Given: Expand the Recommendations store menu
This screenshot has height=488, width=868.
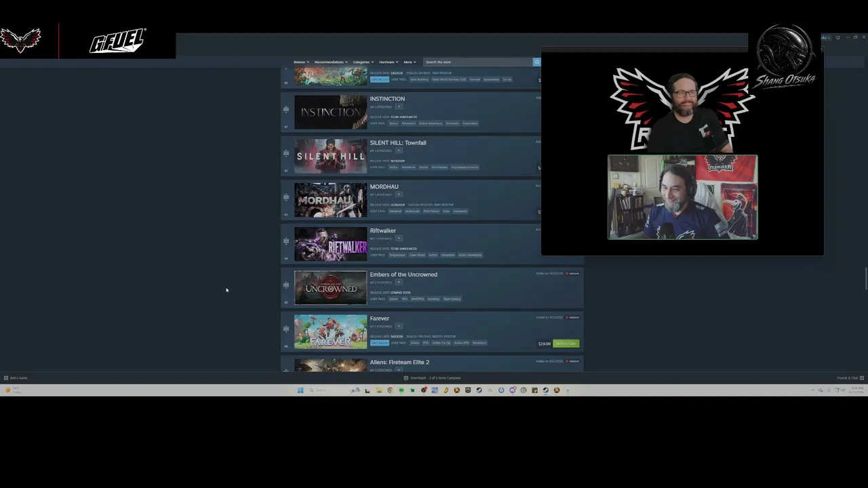Looking at the screenshot, I should [331, 62].
